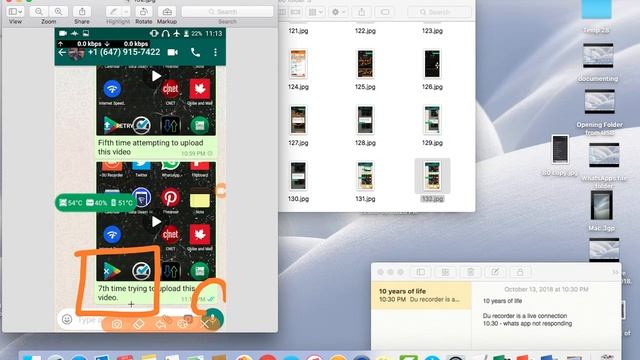Click the green temperature status pill

coord(96,203)
